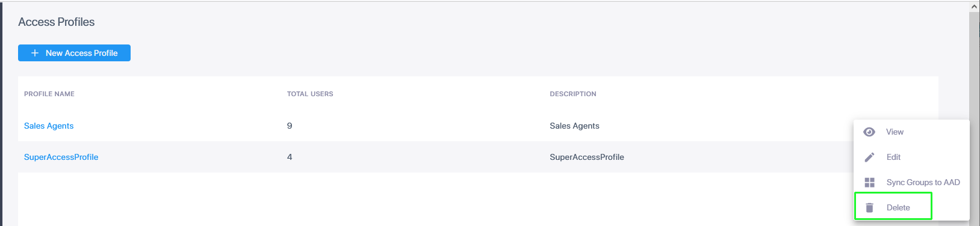980x226 pixels.
Task: Click the grid icon for Sync Groups
Action: [x=869, y=182]
